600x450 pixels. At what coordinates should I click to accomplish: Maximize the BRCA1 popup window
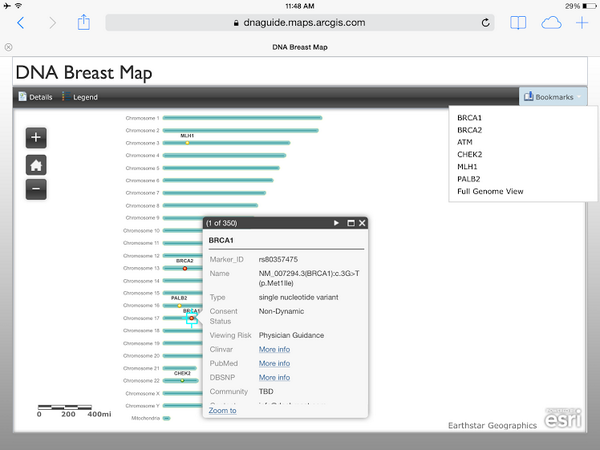click(351, 223)
